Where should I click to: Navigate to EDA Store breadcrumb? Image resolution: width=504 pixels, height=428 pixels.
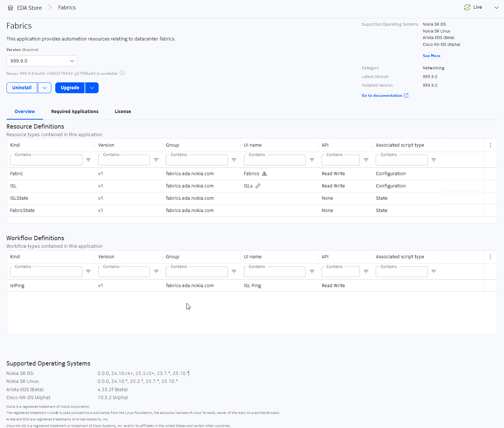tap(29, 8)
